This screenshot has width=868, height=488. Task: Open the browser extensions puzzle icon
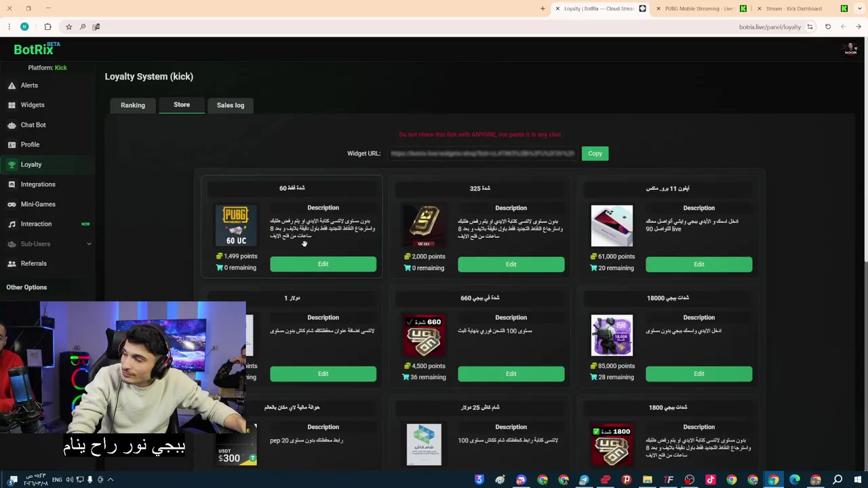click(47, 27)
